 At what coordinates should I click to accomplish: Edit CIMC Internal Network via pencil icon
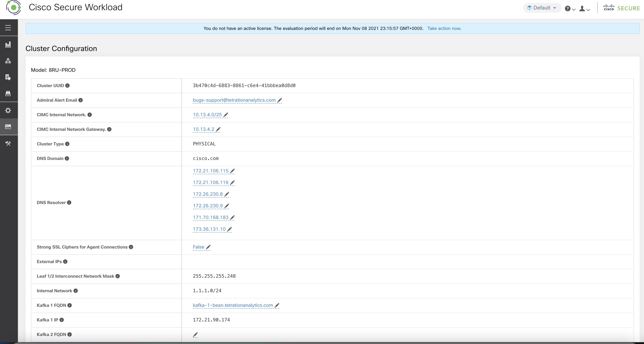(226, 115)
